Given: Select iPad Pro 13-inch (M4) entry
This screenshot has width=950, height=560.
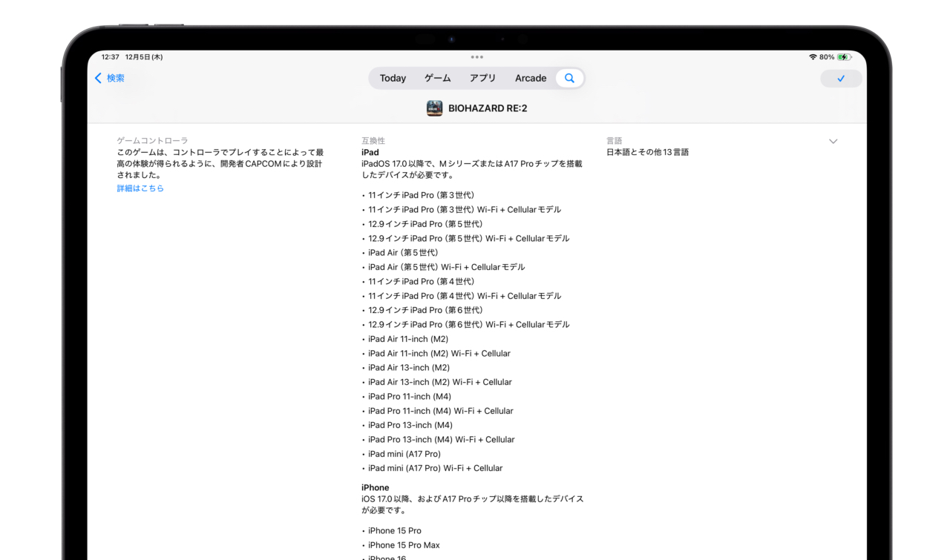Looking at the screenshot, I should pyautogui.click(x=410, y=425).
